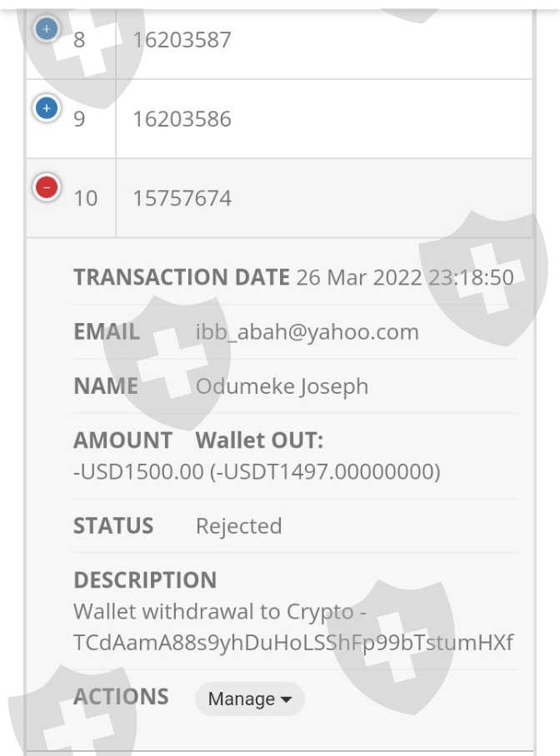Collapse row 10 with the red minus icon
Viewport: 560px width, 756px height.
(x=47, y=187)
